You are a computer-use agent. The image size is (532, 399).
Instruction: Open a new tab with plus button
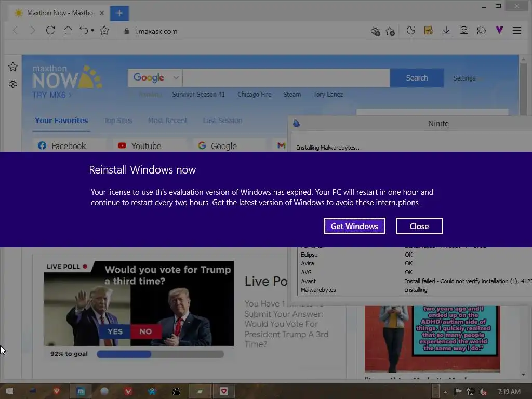click(x=119, y=13)
